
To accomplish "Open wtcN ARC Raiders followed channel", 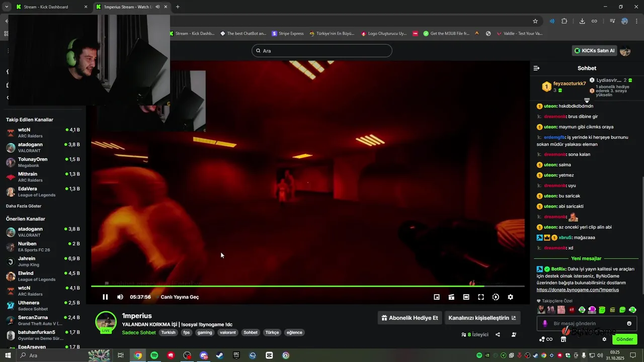I will (x=43, y=133).
